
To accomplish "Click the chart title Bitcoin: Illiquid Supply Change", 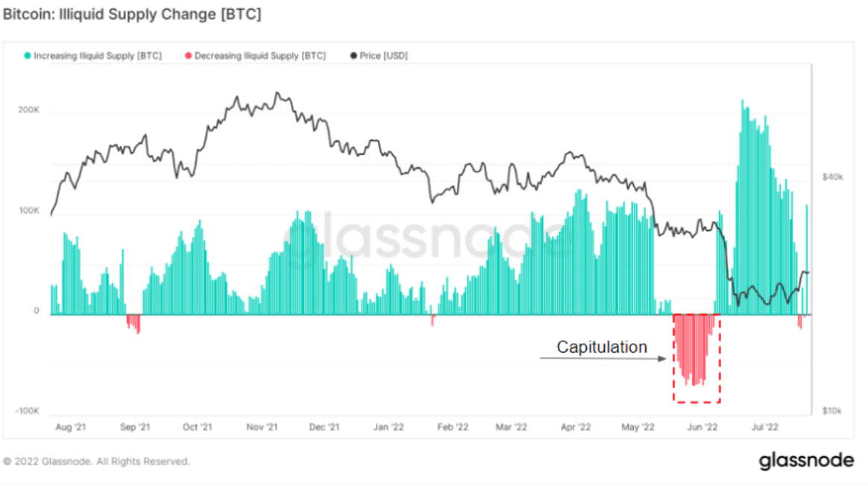I will pos(133,14).
